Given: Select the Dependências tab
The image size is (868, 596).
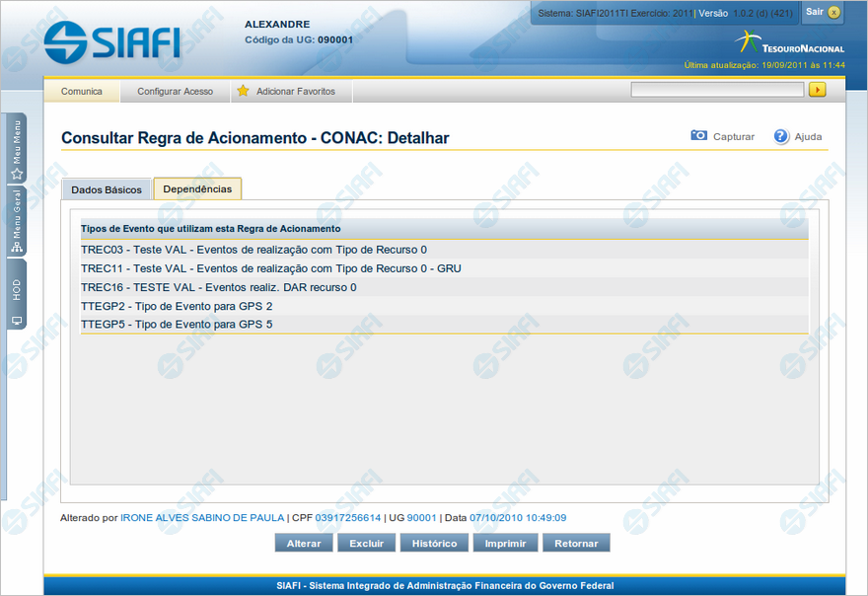Looking at the screenshot, I should point(197,188).
